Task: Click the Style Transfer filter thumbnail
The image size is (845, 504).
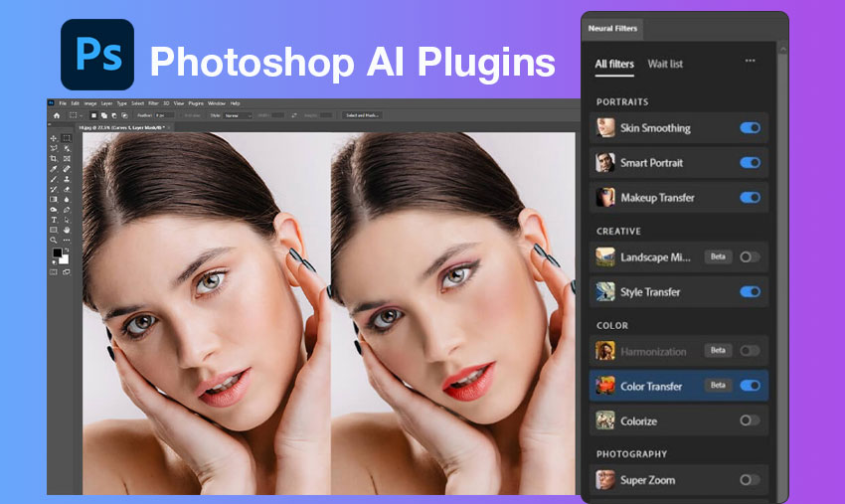Action: (x=605, y=291)
